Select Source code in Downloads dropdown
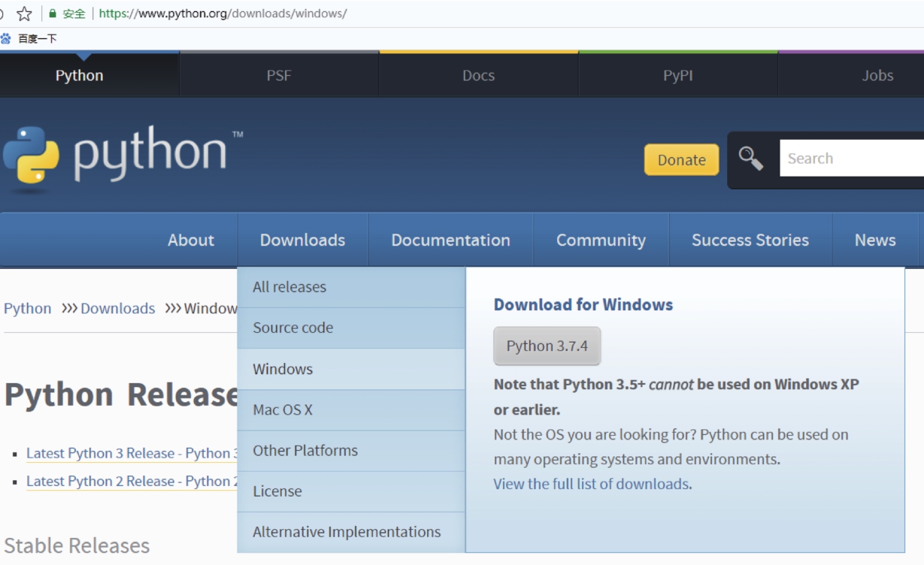This screenshot has width=924, height=565. [x=351, y=328]
